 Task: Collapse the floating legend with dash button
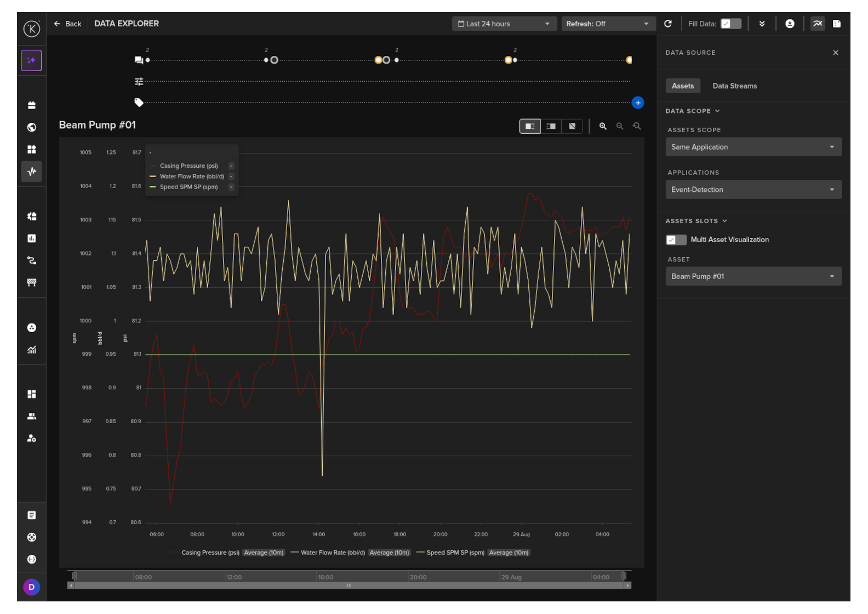(x=150, y=153)
